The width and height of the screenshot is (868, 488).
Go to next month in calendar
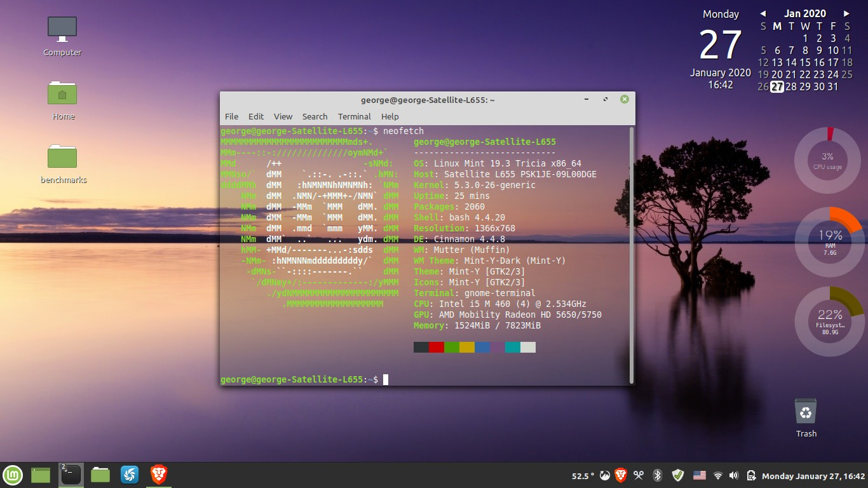tap(846, 13)
